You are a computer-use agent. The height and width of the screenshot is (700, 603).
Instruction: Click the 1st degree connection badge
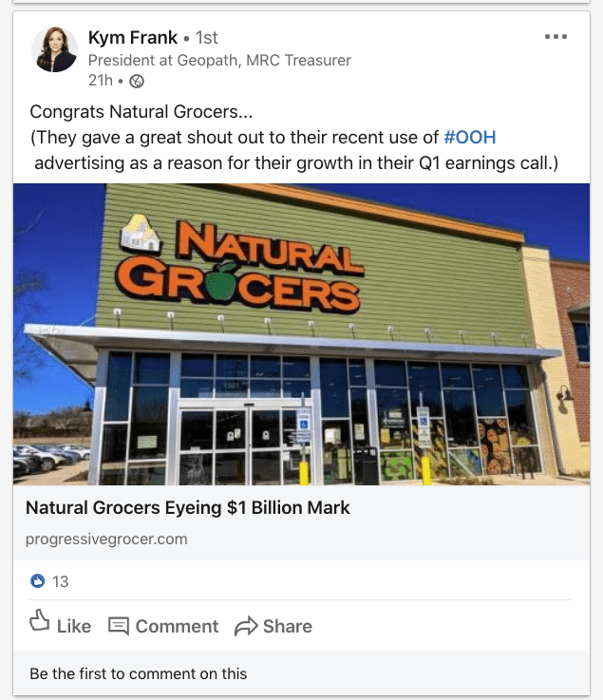click(x=206, y=38)
